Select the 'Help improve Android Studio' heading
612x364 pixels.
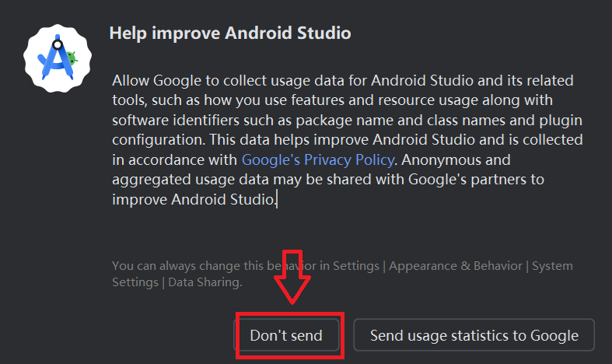click(x=230, y=33)
